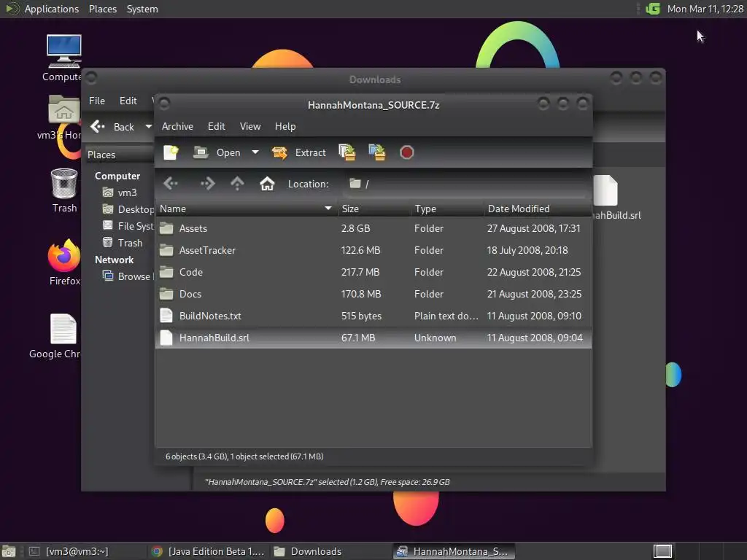Screen dimensions: 747x560
Task: Open File menu in Downloads window
Action: (x=97, y=101)
